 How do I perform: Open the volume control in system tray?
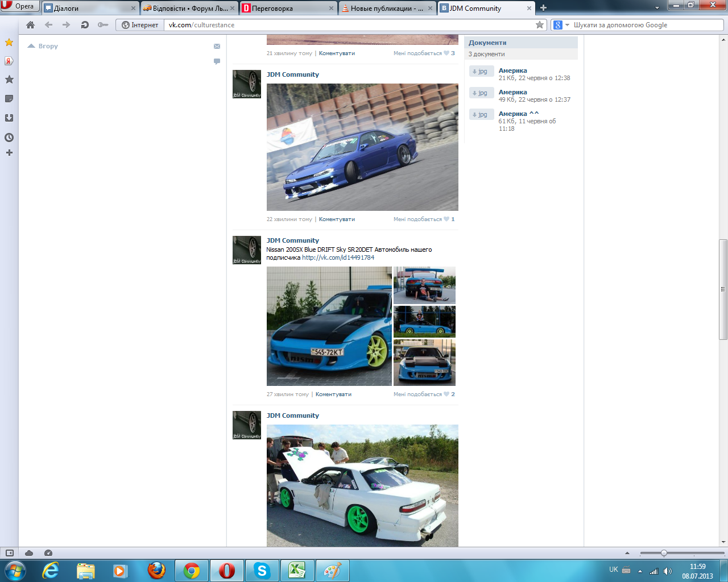pyautogui.click(x=668, y=571)
